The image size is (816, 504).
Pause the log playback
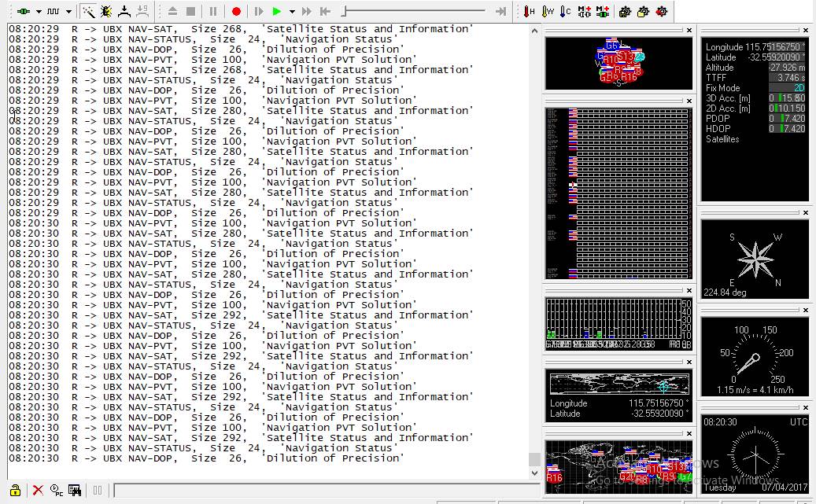tap(213, 11)
